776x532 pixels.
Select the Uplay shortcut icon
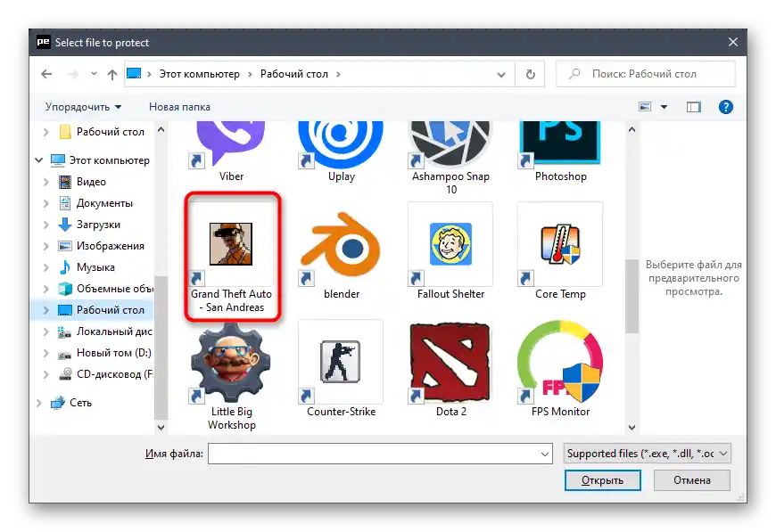(341, 143)
